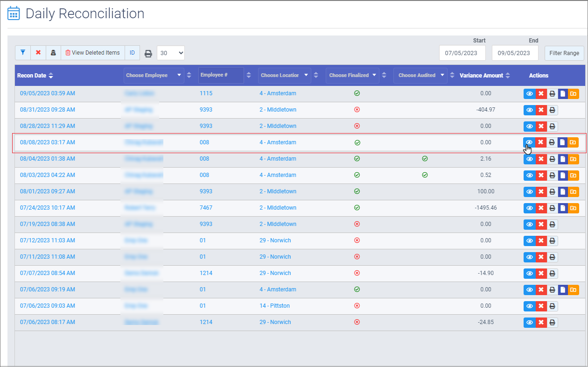588x367 pixels.
Task: View the 07/06/2023 08:17 AM reconciliation
Action: point(529,322)
